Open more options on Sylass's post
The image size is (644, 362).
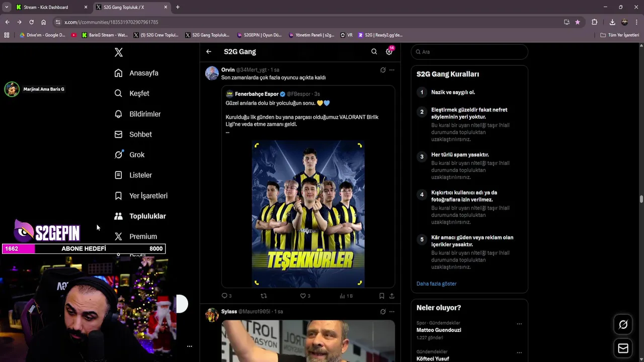pos(392,312)
